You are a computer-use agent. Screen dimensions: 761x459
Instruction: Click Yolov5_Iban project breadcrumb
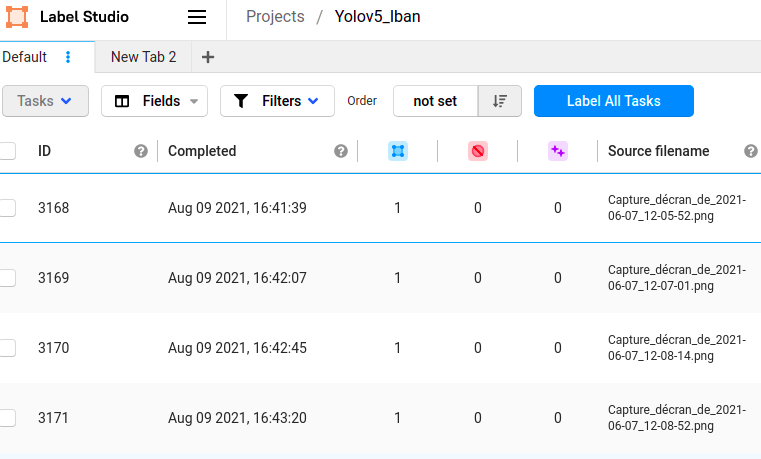377,16
